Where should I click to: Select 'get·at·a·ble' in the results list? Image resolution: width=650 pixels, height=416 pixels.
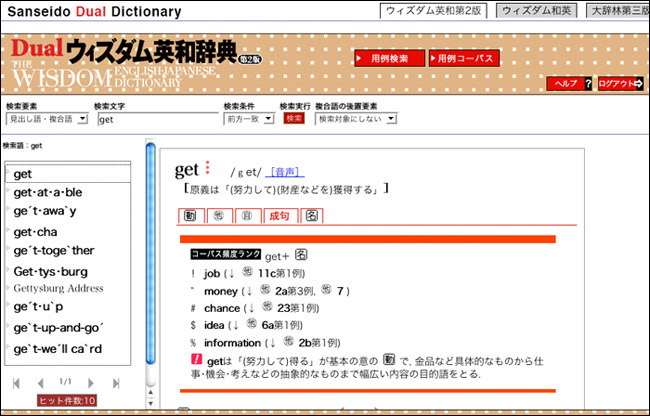point(48,192)
